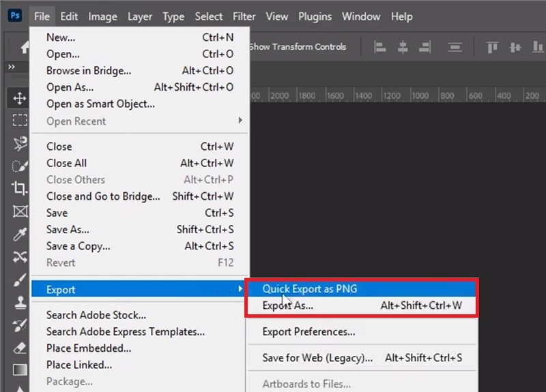546x392 pixels.
Task: Click the Photoshop Ps logo icon
Action: [x=14, y=16]
